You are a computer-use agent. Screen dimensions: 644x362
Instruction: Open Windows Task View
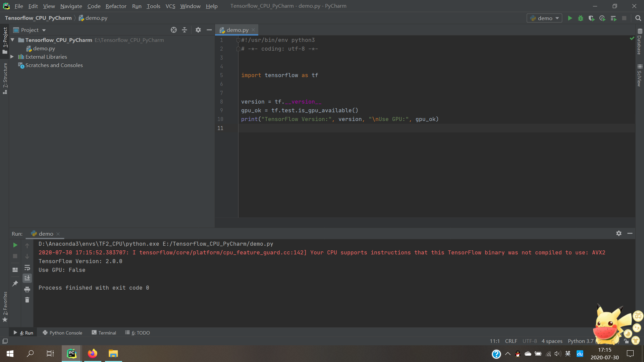(x=50, y=353)
